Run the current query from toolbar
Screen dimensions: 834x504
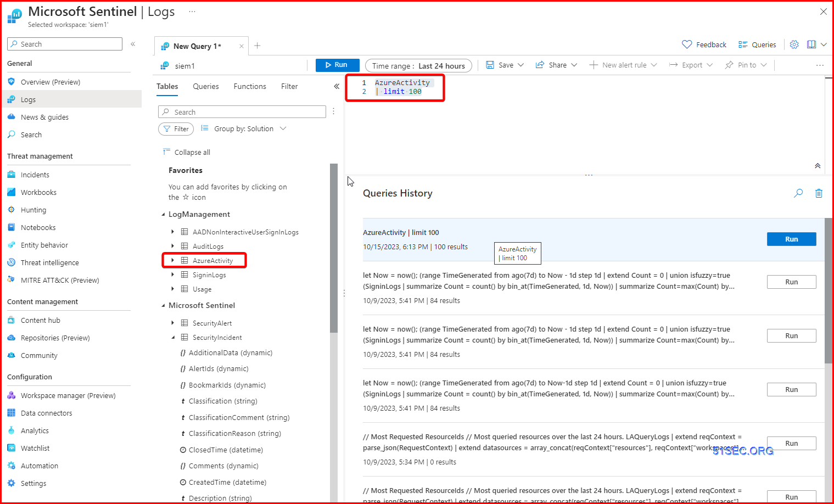337,65
